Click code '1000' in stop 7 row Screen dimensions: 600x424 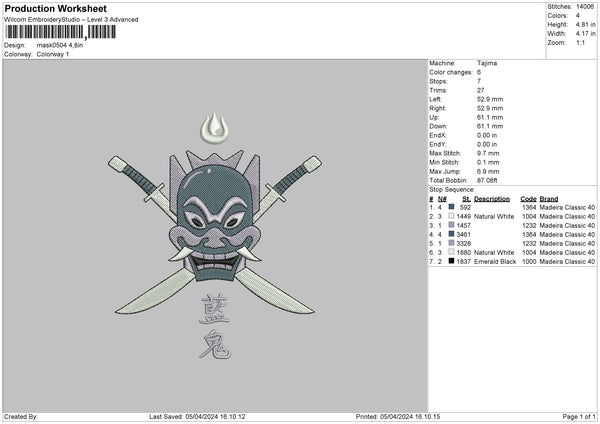pyautogui.click(x=529, y=261)
